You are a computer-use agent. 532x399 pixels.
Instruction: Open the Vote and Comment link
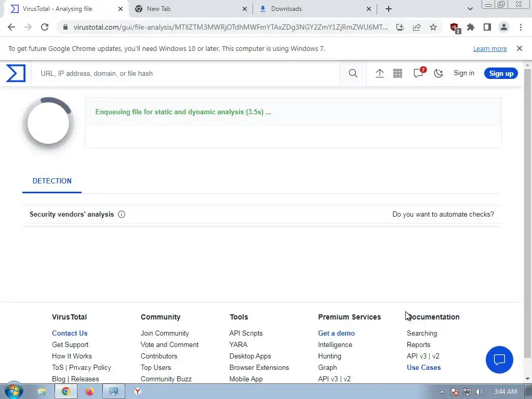tap(170, 345)
